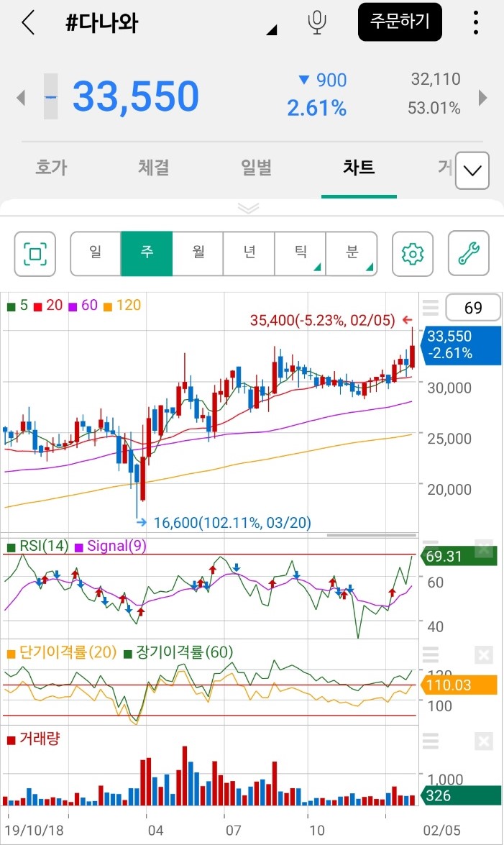Close the 거래량 volume panel
Viewport: 504px width, 845px height.
[x=484, y=741]
